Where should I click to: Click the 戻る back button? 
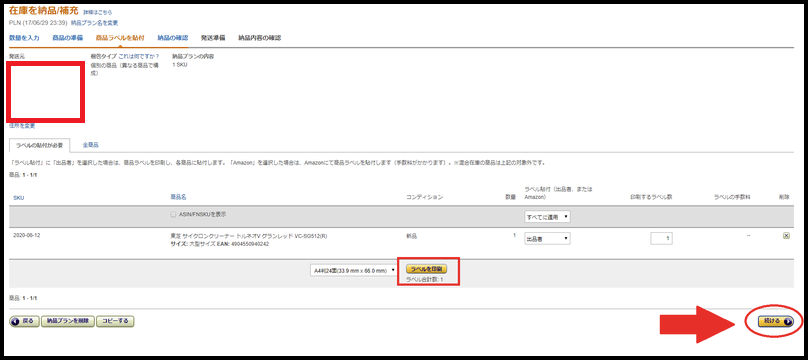coord(24,321)
